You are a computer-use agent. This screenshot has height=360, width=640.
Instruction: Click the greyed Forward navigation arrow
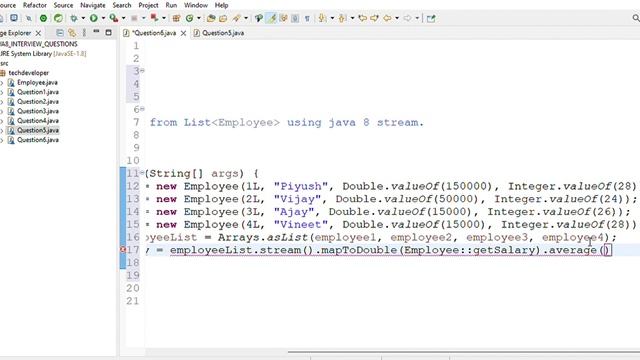(407, 18)
